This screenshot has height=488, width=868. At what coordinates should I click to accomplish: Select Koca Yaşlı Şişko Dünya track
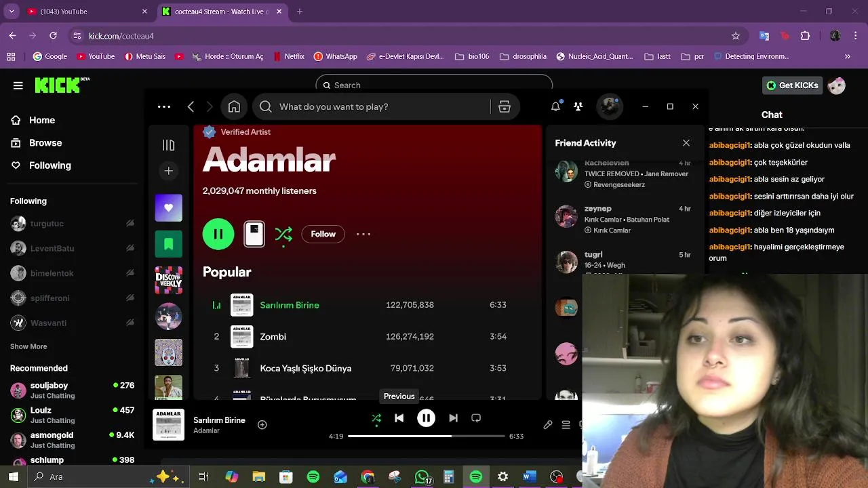coord(306,368)
